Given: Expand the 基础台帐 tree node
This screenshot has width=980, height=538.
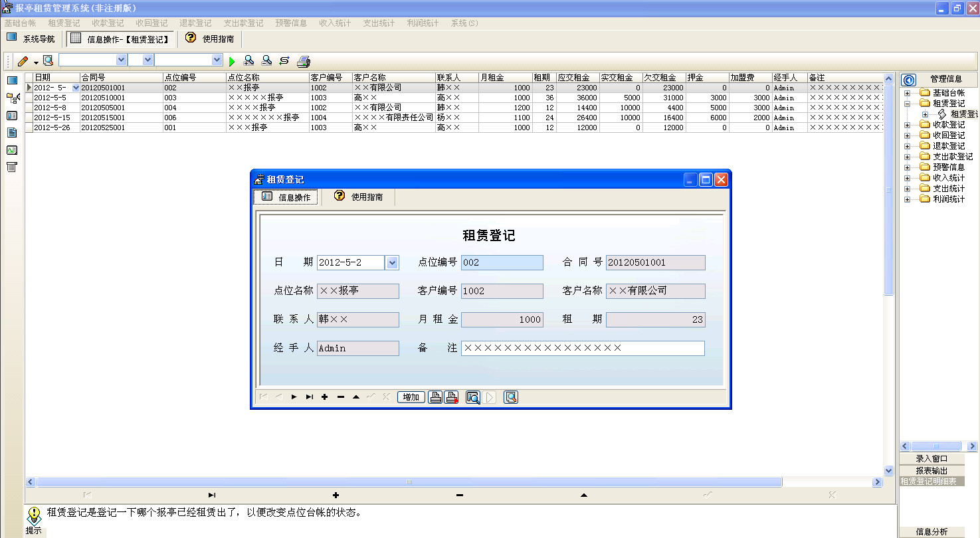Looking at the screenshot, I should (x=908, y=93).
